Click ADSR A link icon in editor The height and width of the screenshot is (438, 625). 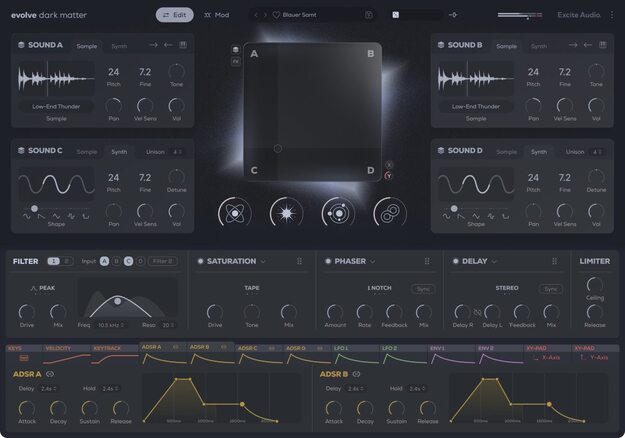[50, 374]
